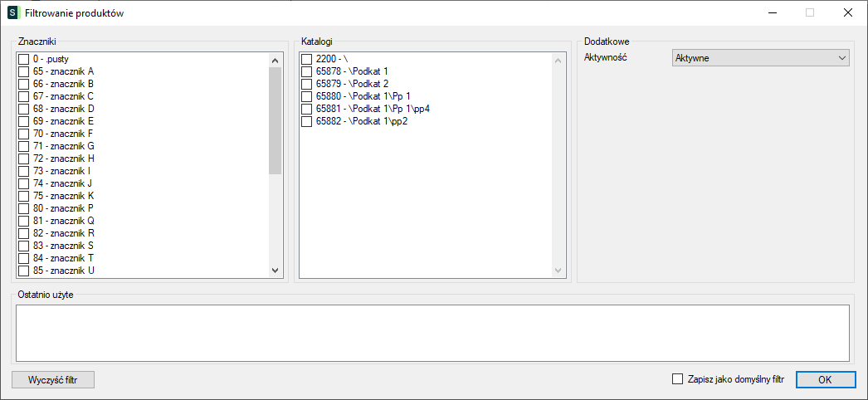The width and height of the screenshot is (868, 400).
Task: Toggle the '2200 - \' catalog checkbox
Action: click(307, 59)
